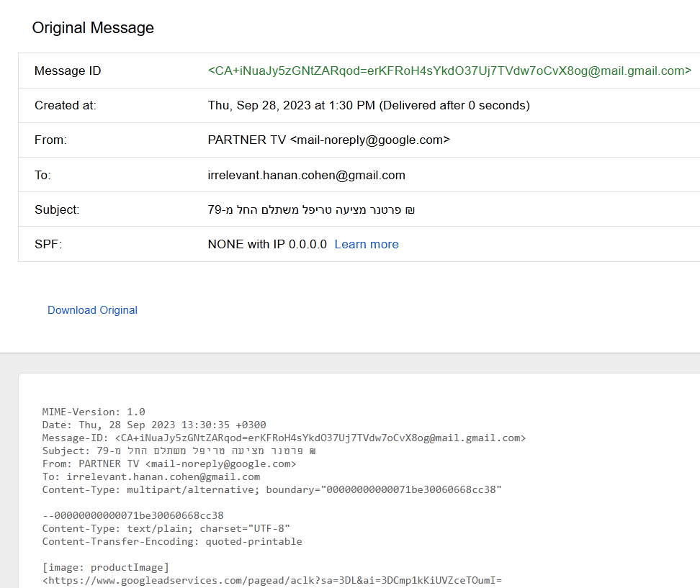Screen dimensions: 700x588
Task: Click the To recipient gmail address
Action: point(307,176)
